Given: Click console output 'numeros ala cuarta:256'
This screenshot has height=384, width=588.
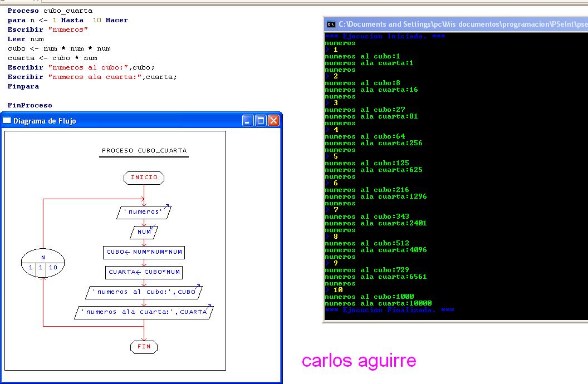Looking at the screenshot, I should (374, 143).
